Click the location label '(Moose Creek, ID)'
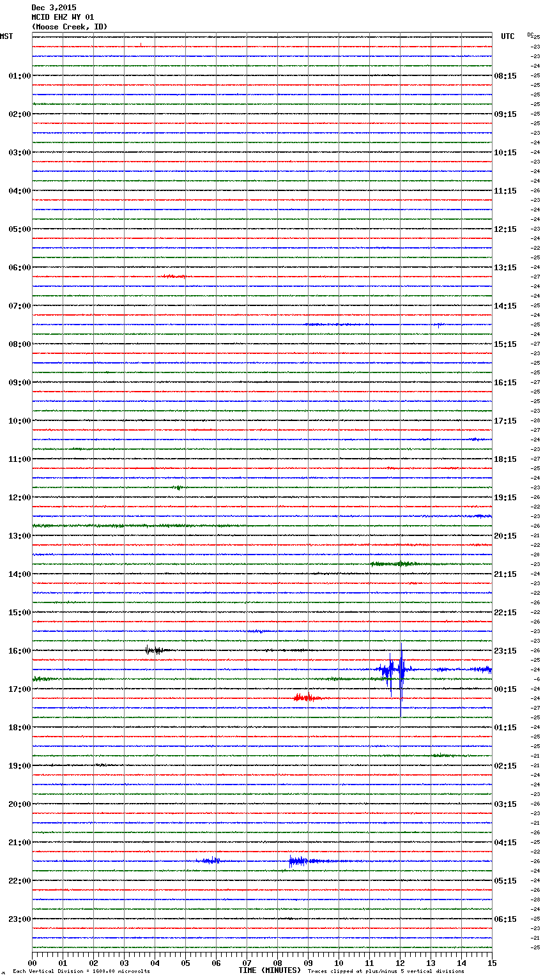 [x=70, y=27]
